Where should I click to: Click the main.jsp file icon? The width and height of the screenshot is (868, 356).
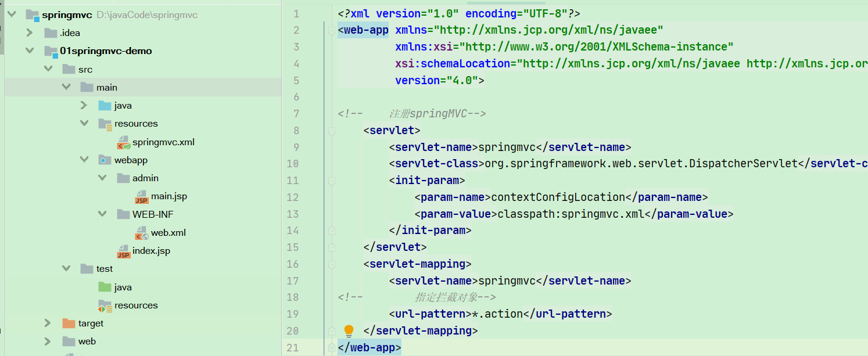click(141, 197)
